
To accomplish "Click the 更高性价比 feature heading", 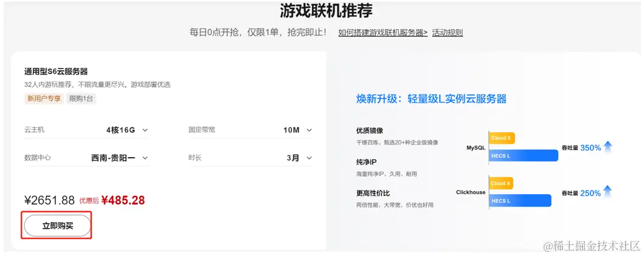I will (373, 193).
